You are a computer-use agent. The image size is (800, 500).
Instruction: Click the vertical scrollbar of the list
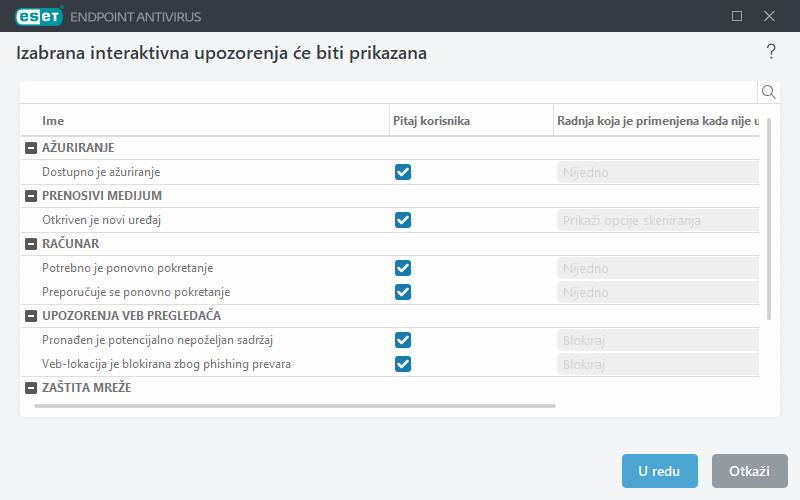[769, 219]
